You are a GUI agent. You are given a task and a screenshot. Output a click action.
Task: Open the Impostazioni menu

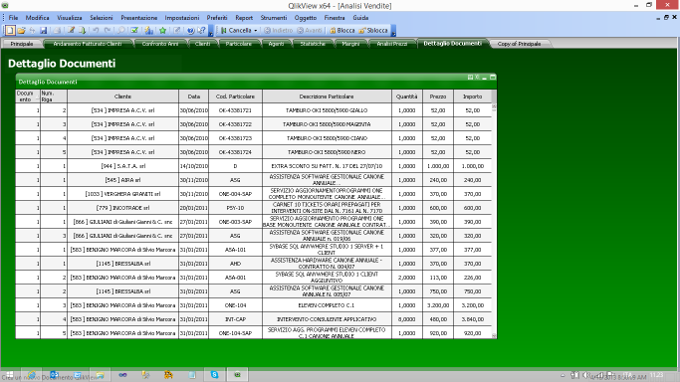click(x=182, y=18)
